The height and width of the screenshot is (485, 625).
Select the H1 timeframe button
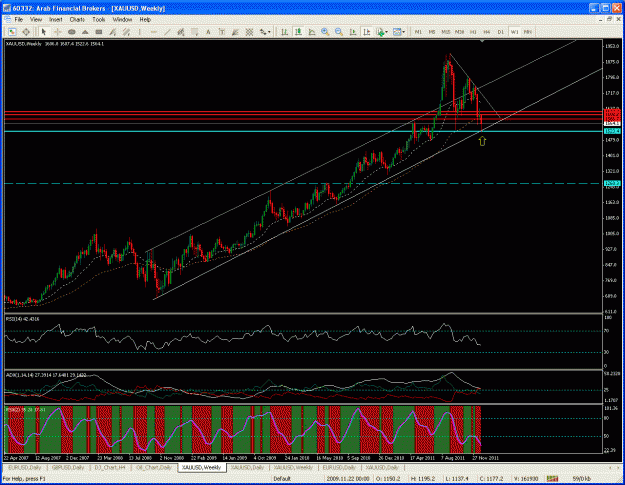[x=473, y=32]
